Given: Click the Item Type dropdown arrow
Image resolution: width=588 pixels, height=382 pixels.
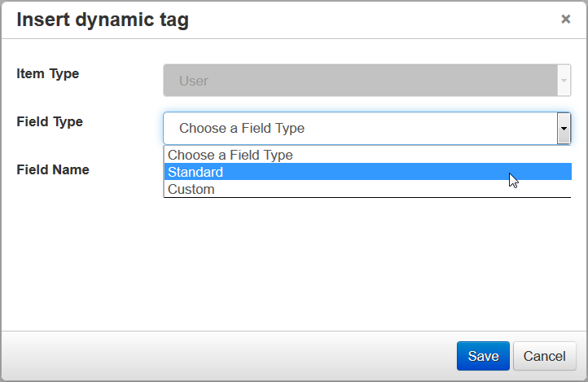Looking at the screenshot, I should pos(564,81).
